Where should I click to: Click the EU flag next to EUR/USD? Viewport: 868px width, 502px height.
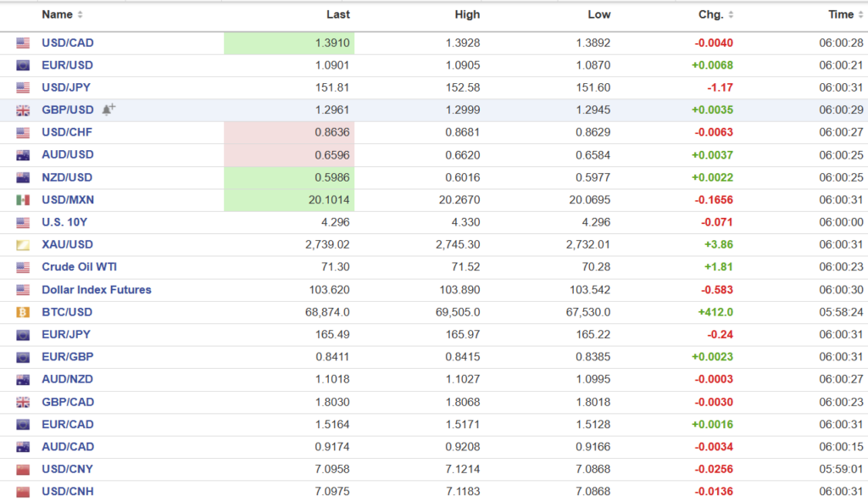coord(23,65)
